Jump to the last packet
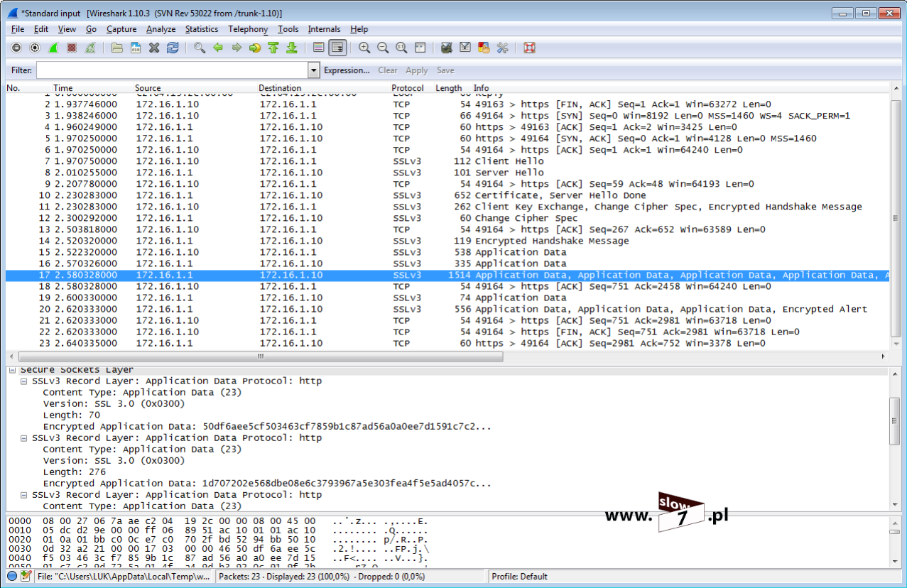This screenshot has height=588, width=907. point(291,48)
